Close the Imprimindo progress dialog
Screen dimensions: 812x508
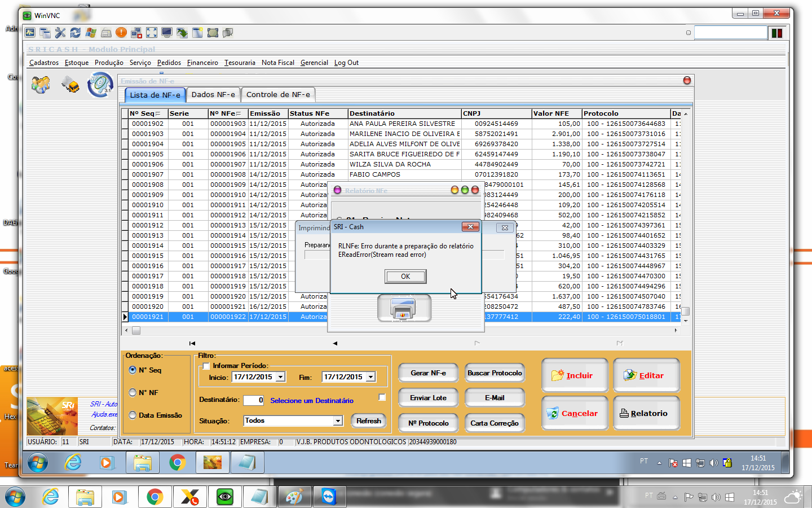[505, 227]
